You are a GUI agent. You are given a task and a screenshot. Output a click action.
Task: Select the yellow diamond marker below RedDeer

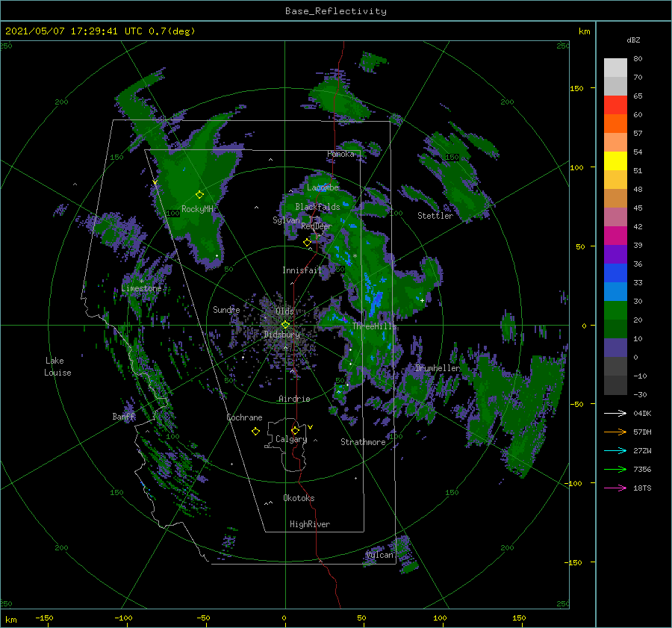click(x=307, y=243)
